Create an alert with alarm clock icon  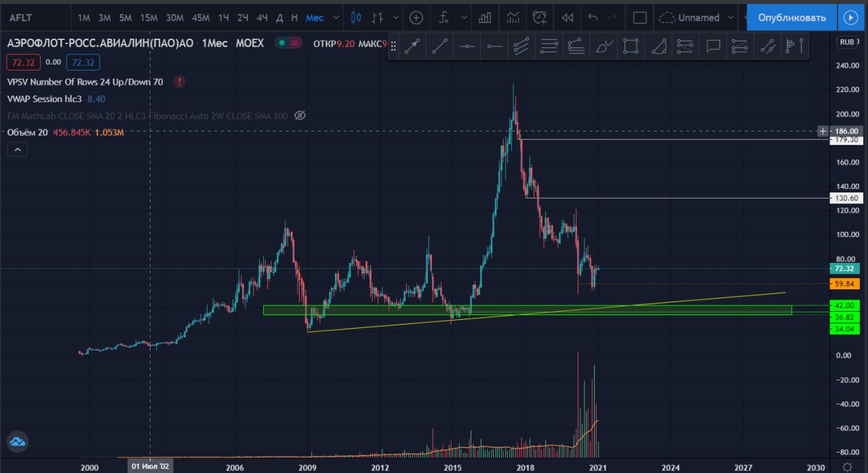click(540, 18)
